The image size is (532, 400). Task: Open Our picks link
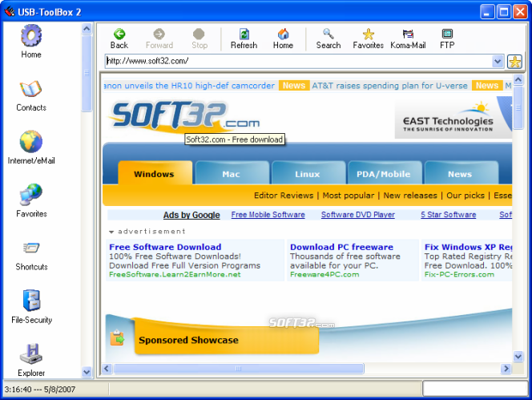(x=465, y=196)
